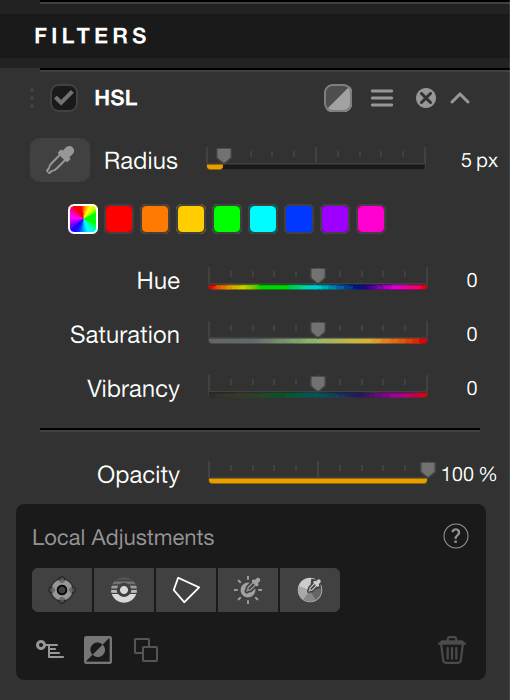The width and height of the screenshot is (510, 700).
Task: Duplicate the local adjustment mask
Action: coord(146,650)
